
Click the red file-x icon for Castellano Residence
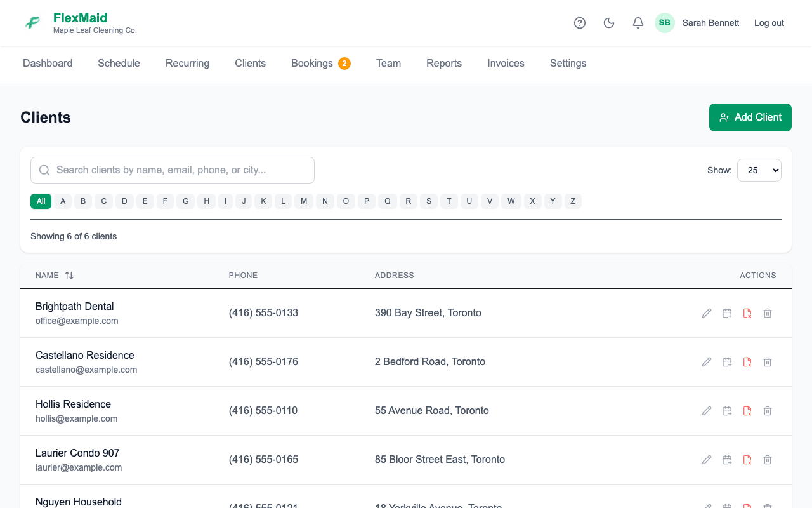(x=747, y=362)
